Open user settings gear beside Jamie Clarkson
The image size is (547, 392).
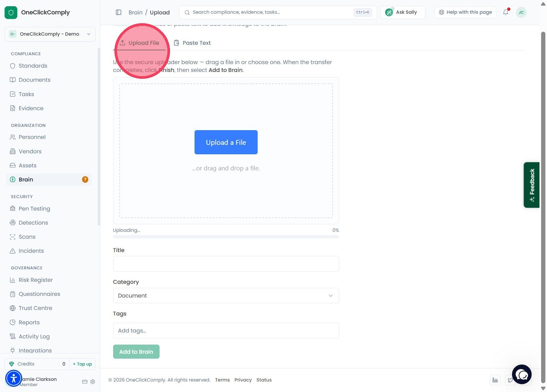[x=93, y=382]
